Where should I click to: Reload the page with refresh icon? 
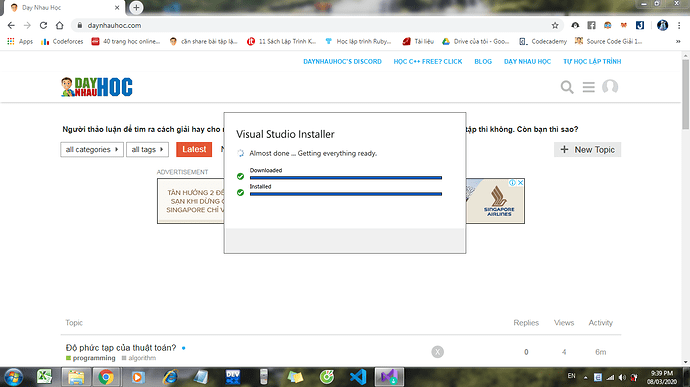tap(43, 26)
